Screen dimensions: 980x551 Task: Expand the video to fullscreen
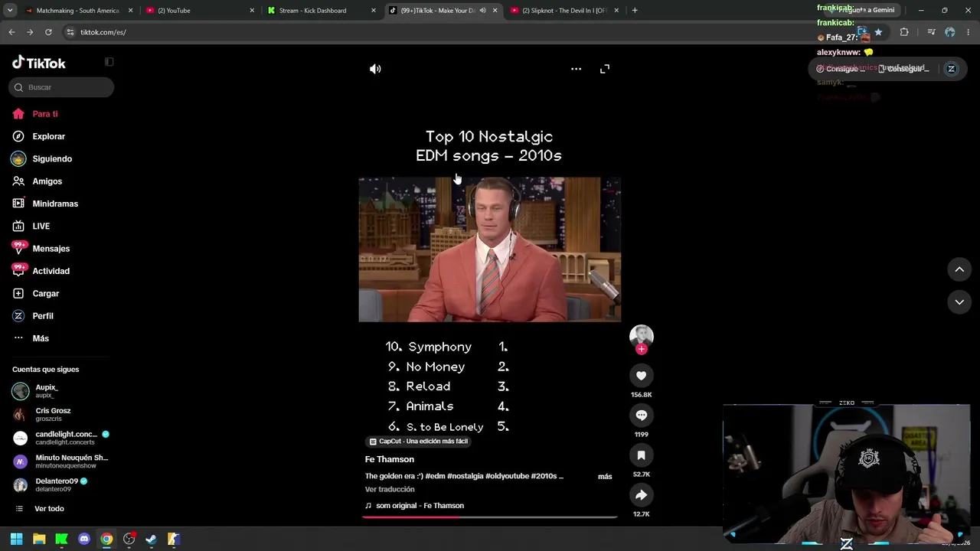605,69
